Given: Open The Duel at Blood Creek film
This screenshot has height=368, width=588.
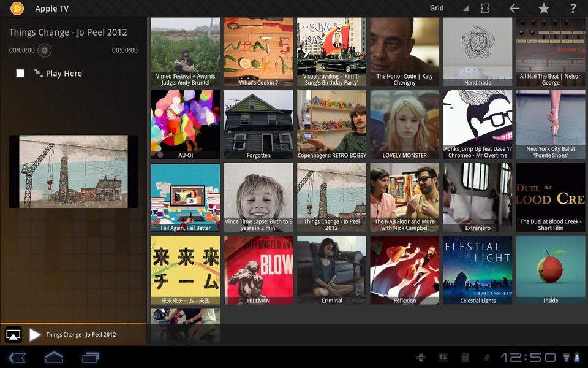Looking at the screenshot, I should click(x=551, y=197).
